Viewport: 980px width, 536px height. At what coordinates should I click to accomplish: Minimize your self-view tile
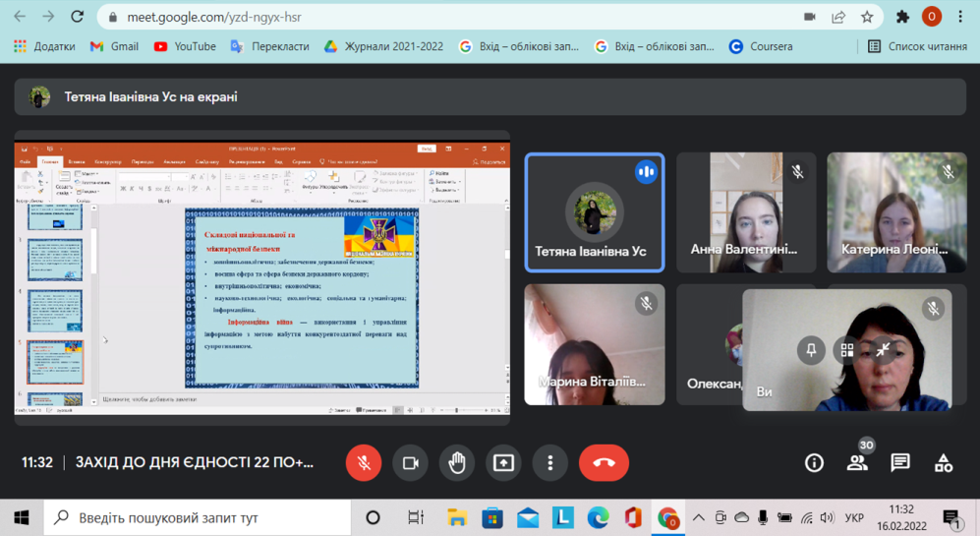(883, 350)
